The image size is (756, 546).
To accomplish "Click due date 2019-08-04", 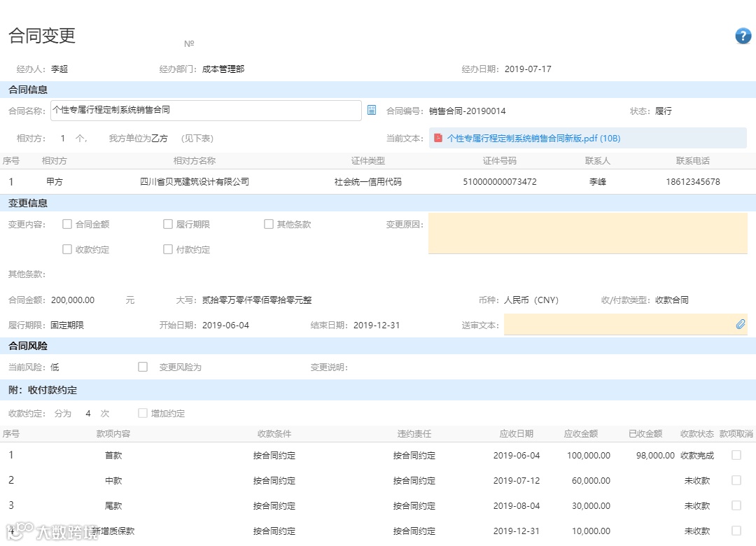I will coord(517,505).
